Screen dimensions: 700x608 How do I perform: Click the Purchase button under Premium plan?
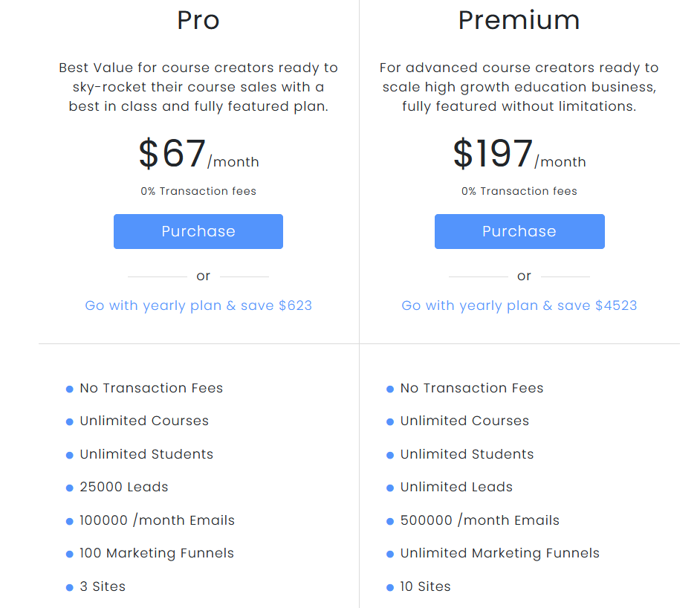click(519, 231)
